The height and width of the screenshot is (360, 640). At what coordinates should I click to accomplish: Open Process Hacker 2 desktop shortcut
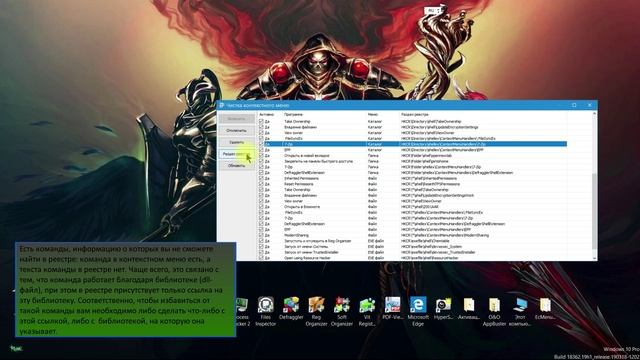click(242, 311)
